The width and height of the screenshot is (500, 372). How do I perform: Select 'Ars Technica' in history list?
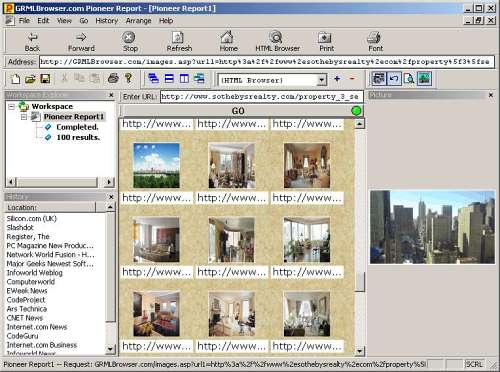point(27,309)
